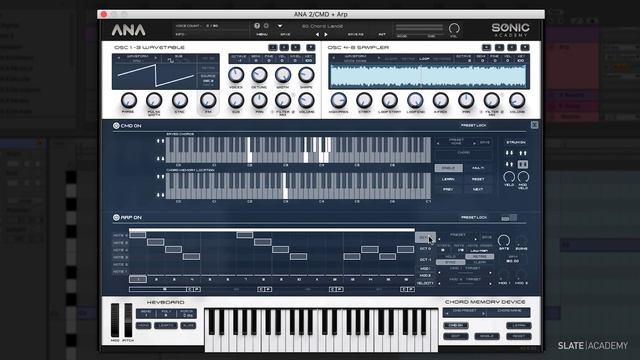Click the sampler Loop Start knob
This screenshot has width=640, height=360.
[x=389, y=100]
